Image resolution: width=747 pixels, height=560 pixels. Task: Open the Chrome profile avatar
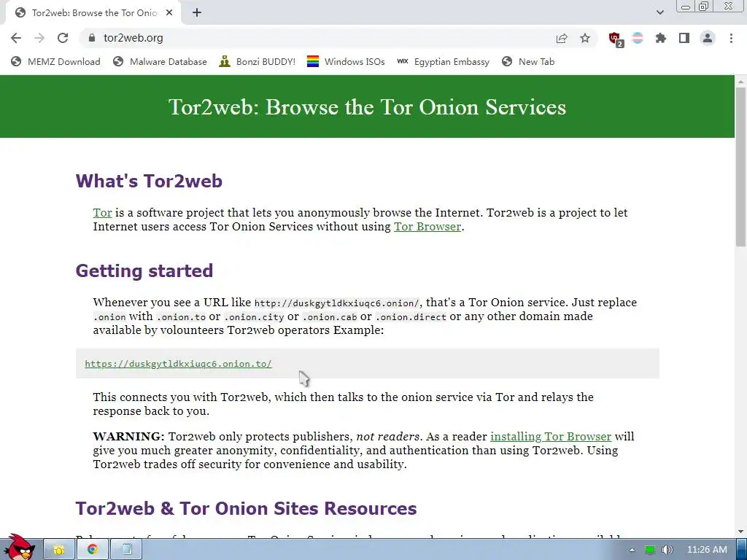(x=708, y=38)
